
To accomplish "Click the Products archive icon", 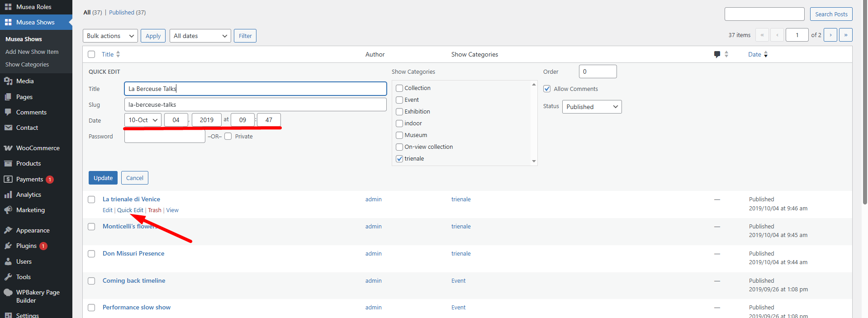I will click(8, 163).
